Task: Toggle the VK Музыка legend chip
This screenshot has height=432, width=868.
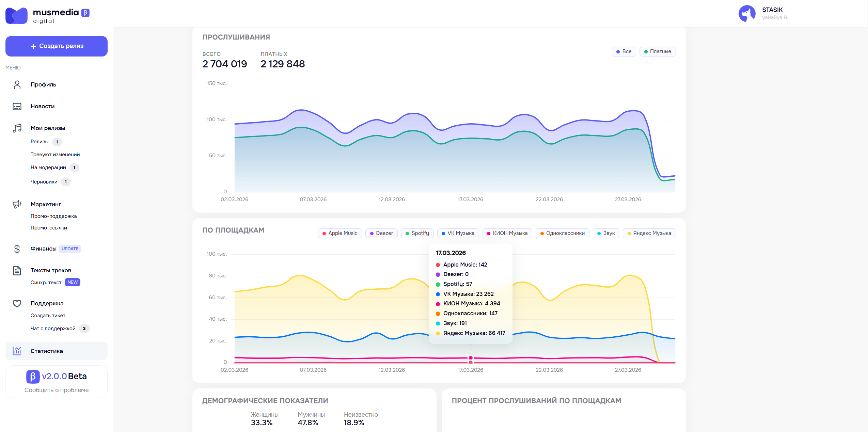Action: coord(458,233)
